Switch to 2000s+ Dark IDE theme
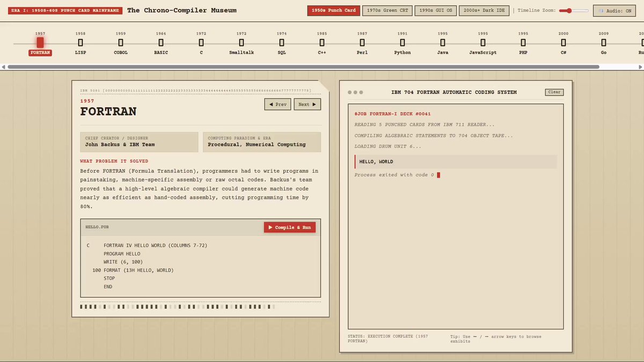The height and width of the screenshot is (362, 644). pos(484,10)
